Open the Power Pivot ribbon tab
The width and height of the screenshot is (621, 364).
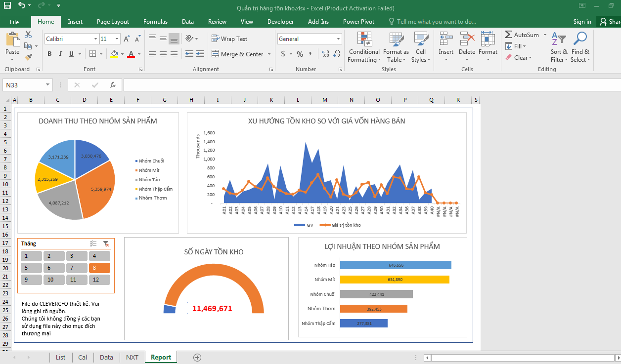358,22
